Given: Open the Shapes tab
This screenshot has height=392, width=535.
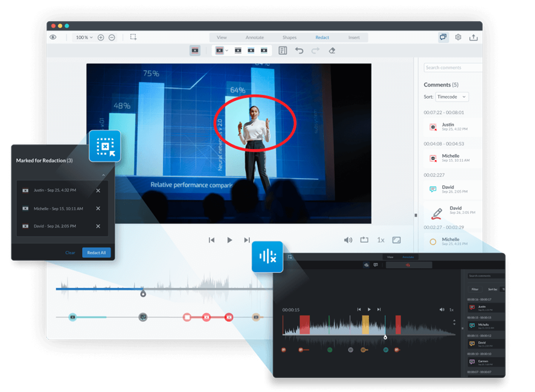Looking at the screenshot, I should [289, 37].
